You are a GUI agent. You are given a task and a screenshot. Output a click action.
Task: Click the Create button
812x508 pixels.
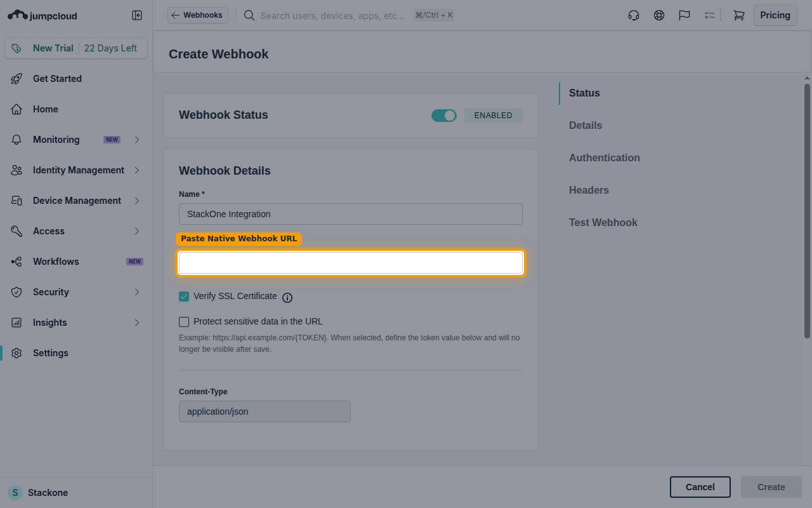771,487
